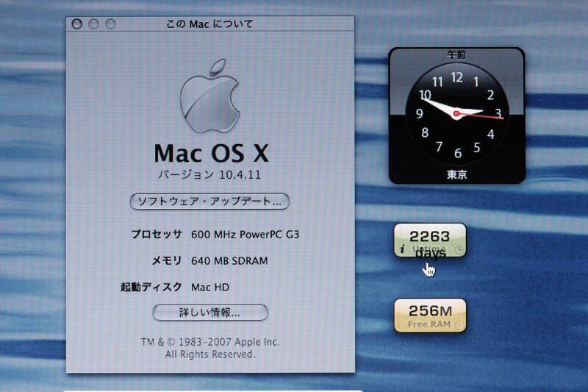Click the info 'i' icon on Uptime widget
The image size is (588, 392).
402,249
